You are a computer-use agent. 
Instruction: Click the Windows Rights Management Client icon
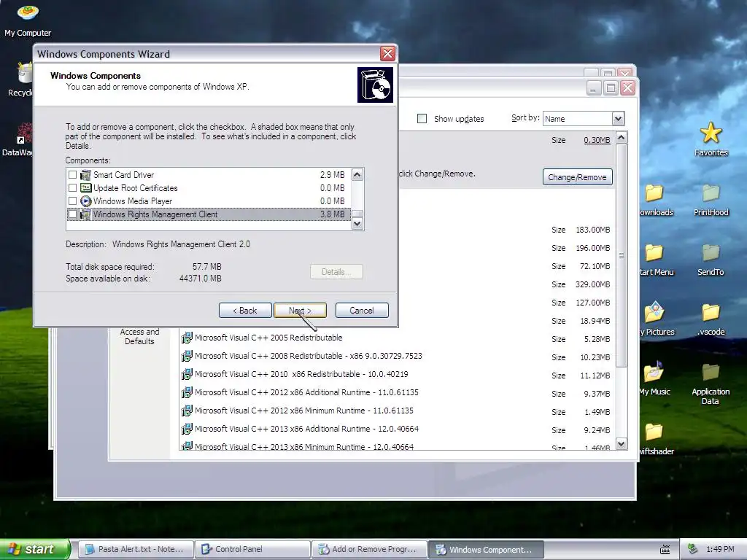click(86, 214)
